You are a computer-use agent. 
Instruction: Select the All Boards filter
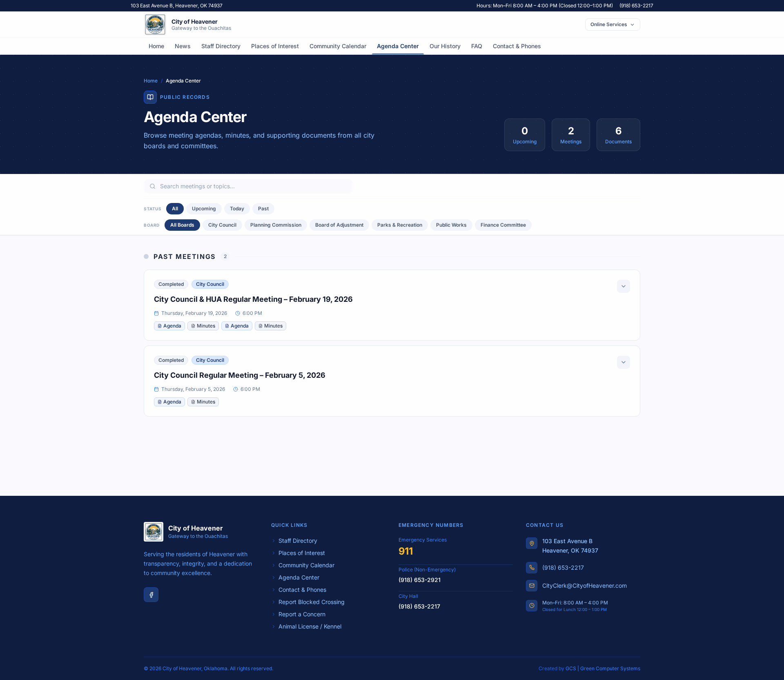pyautogui.click(x=182, y=225)
